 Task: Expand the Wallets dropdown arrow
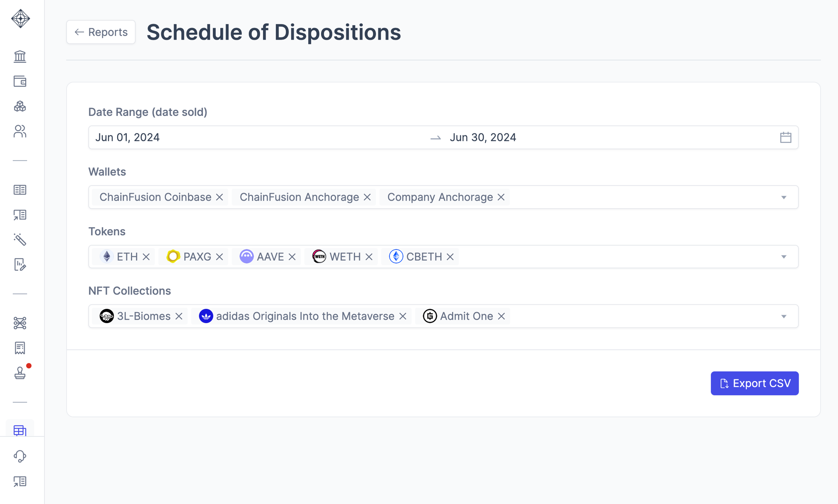(783, 197)
